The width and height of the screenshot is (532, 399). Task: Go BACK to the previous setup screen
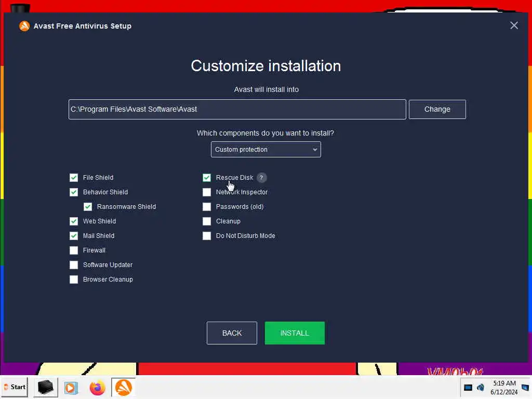coord(232,333)
